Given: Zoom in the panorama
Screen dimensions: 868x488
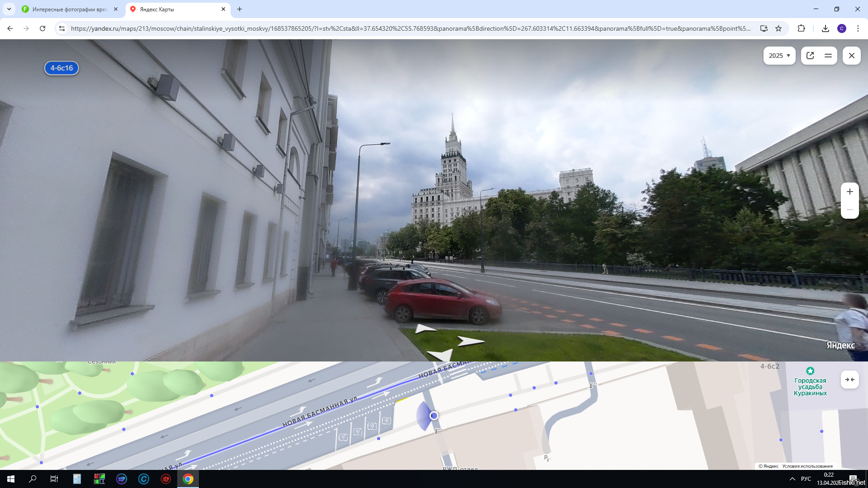Looking at the screenshot, I should (850, 192).
